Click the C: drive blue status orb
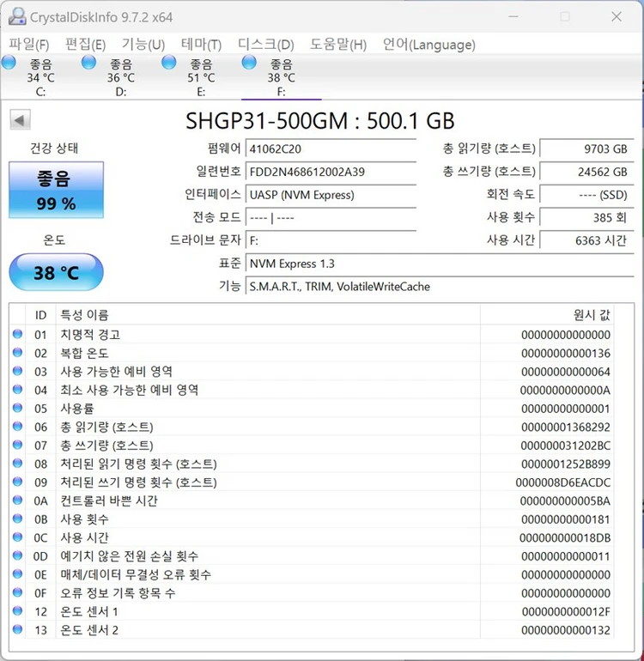Image resolution: width=644 pixels, height=661 pixels. click(9, 63)
